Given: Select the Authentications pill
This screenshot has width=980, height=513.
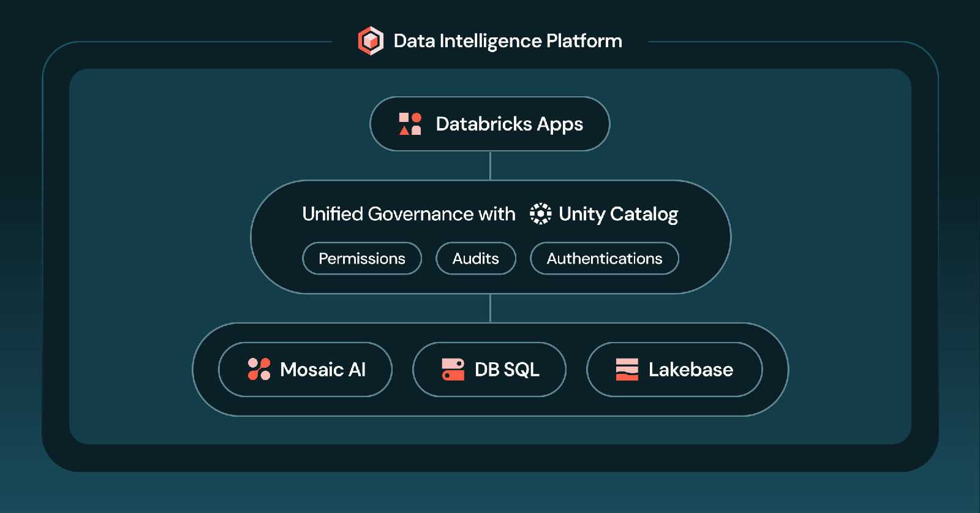Looking at the screenshot, I should [x=605, y=259].
